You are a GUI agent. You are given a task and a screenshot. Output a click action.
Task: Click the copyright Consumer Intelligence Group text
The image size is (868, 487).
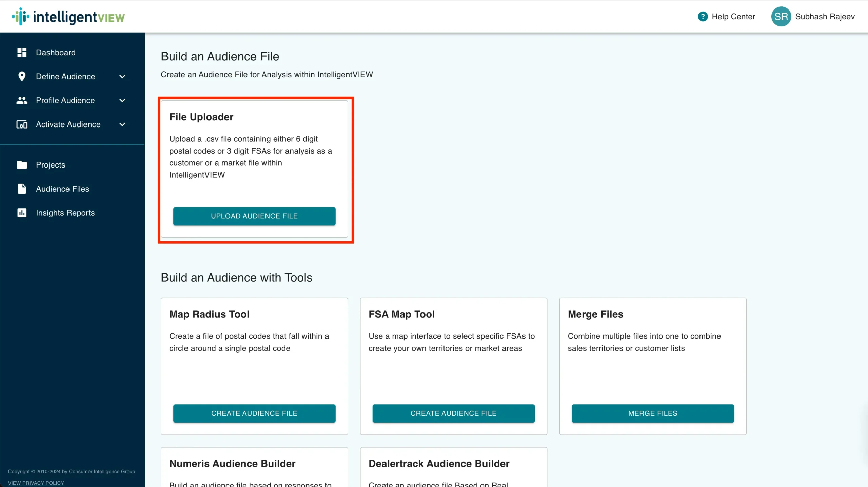(x=72, y=472)
